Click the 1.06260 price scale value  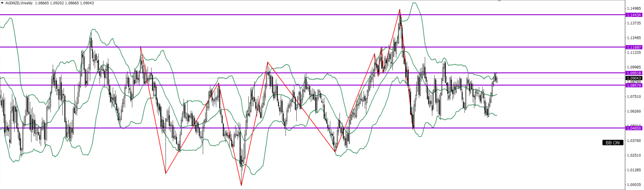tap(633, 111)
